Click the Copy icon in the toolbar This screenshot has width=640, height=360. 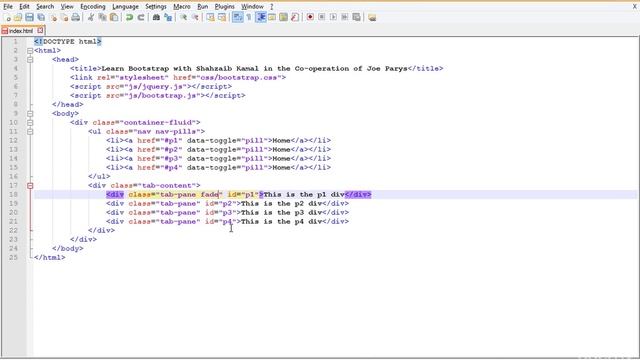(102, 18)
